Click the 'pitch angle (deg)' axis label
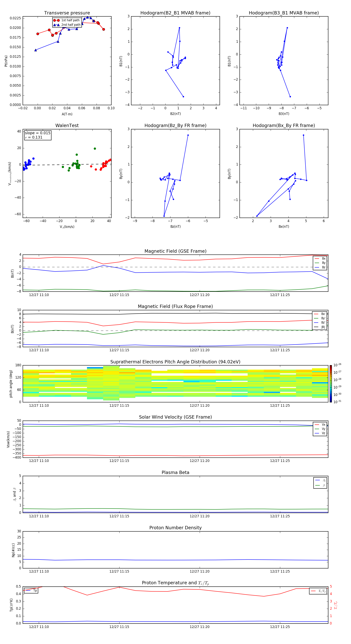The image size is (351, 644). coord(11,384)
